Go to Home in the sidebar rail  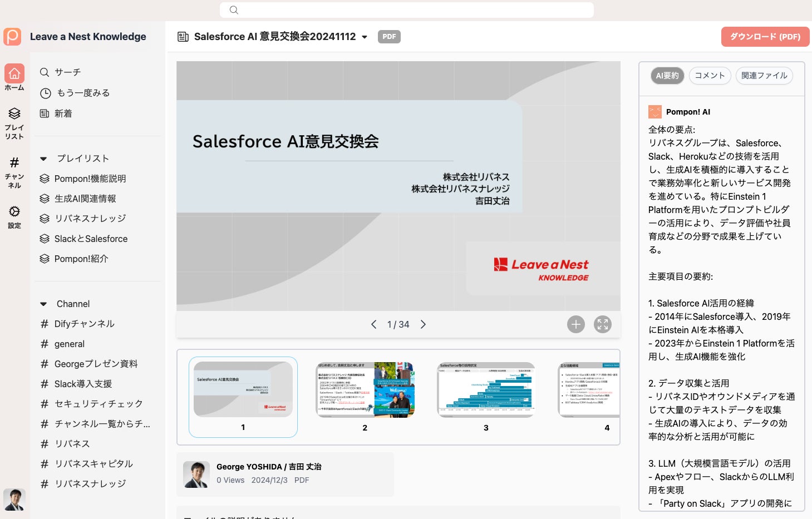14,77
